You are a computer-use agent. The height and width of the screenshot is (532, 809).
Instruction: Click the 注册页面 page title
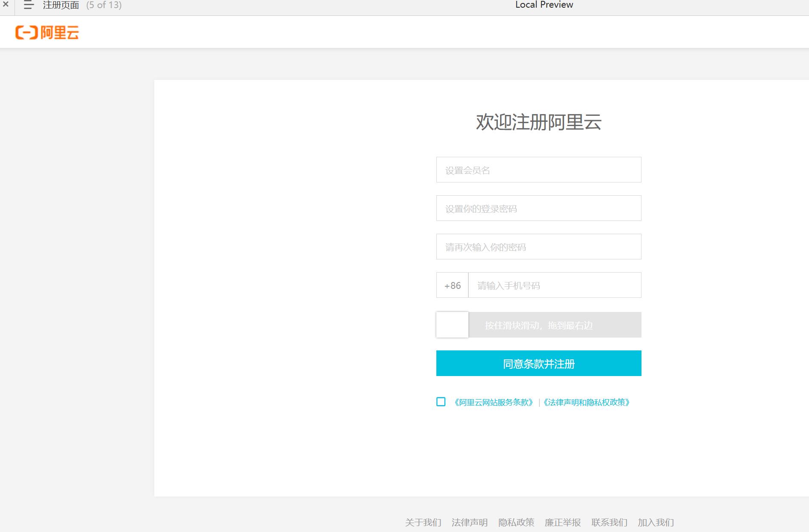(x=61, y=5)
